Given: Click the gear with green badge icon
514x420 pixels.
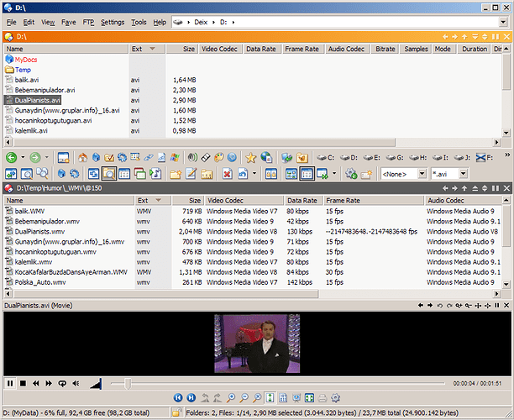Looking at the screenshot, I should click(351, 174).
